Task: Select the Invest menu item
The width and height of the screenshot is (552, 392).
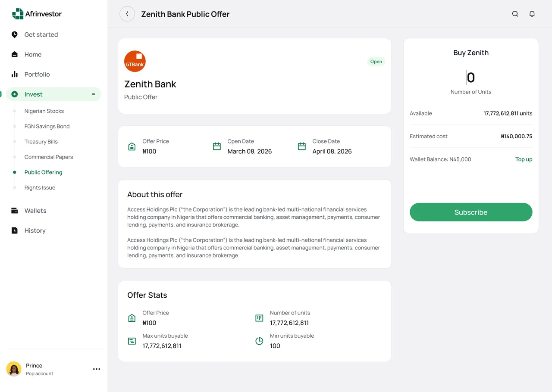Action: 54,94
